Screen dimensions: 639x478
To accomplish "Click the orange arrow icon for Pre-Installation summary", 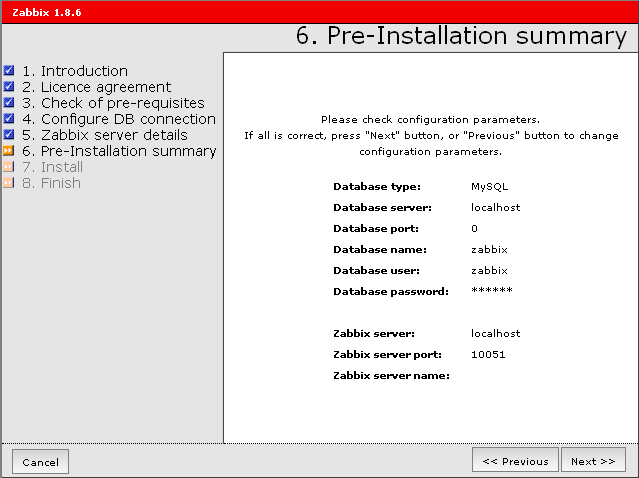I will click(x=9, y=151).
